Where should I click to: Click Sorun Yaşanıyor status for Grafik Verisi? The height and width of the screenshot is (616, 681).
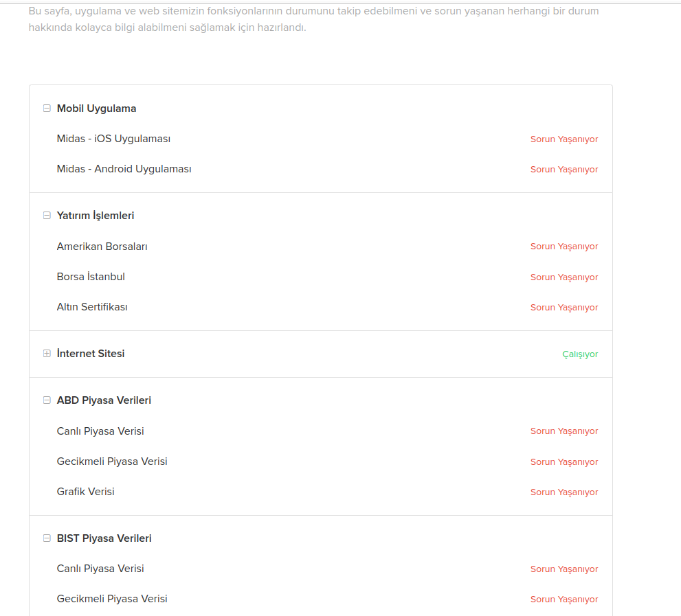pos(563,492)
